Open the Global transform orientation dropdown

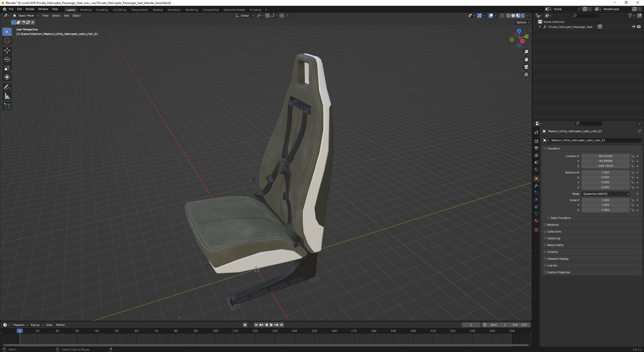tap(245, 16)
